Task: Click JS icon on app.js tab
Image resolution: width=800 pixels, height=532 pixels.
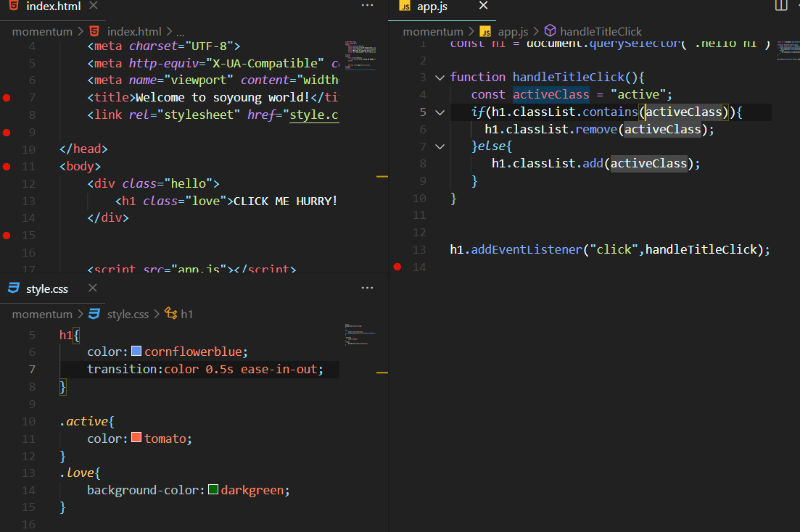Action: coord(405,6)
